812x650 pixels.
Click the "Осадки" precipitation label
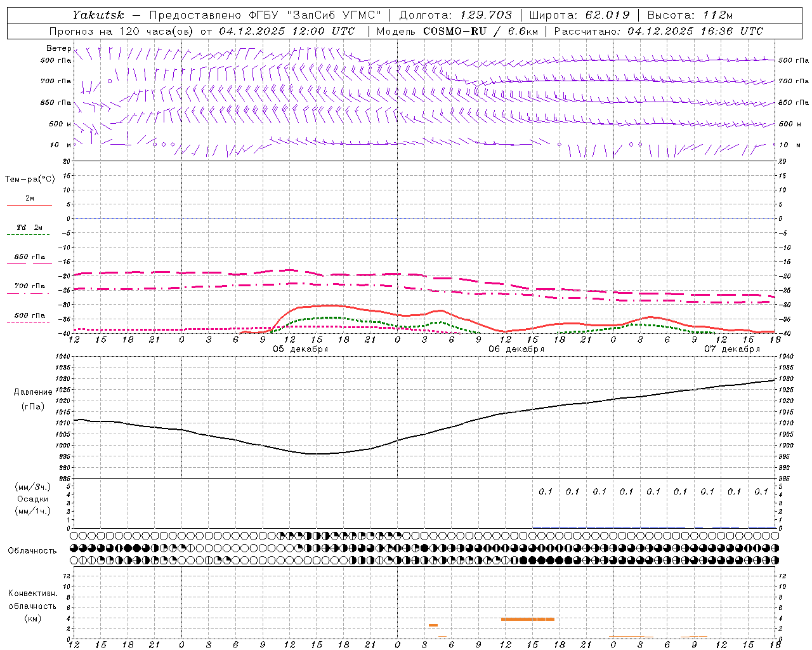(33, 499)
